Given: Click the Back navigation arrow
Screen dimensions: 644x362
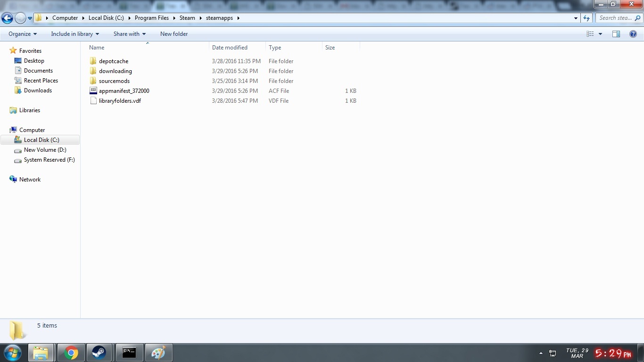Looking at the screenshot, I should pos(7,18).
